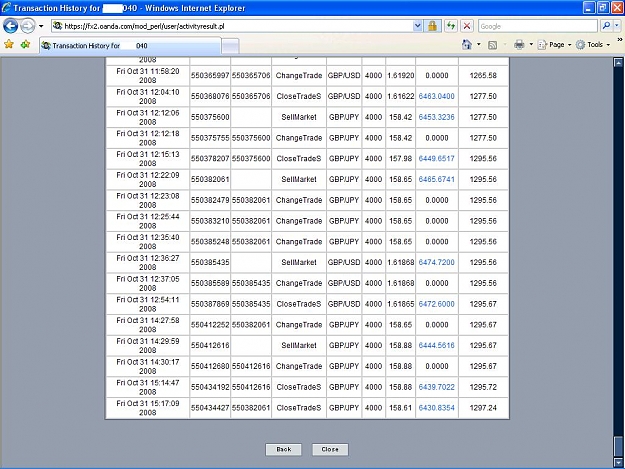
Task: Click transaction ID 550385435 in first column
Action: tap(210, 262)
